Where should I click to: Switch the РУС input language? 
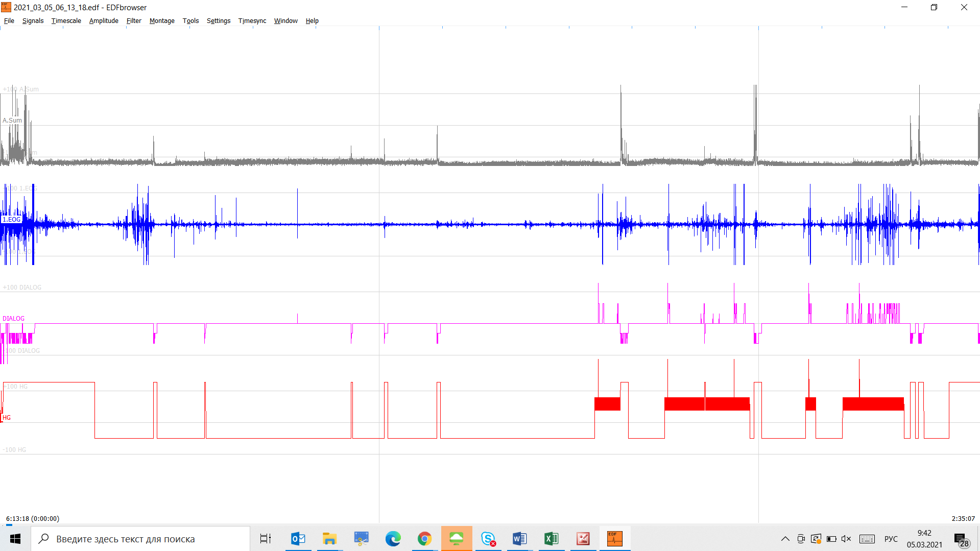pyautogui.click(x=891, y=539)
